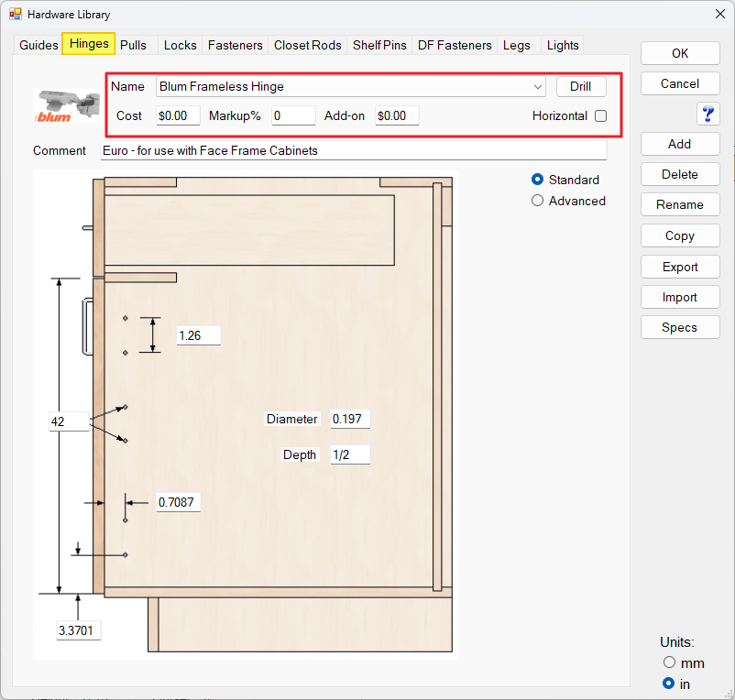The height and width of the screenshot is (700, 735).
Task: Select the Advanced radio option
Action: [x=537, y=201]
